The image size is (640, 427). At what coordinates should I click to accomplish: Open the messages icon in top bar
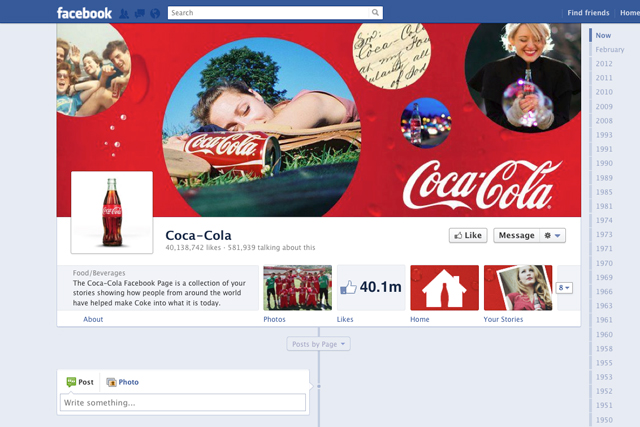click(x=140, y=14)
